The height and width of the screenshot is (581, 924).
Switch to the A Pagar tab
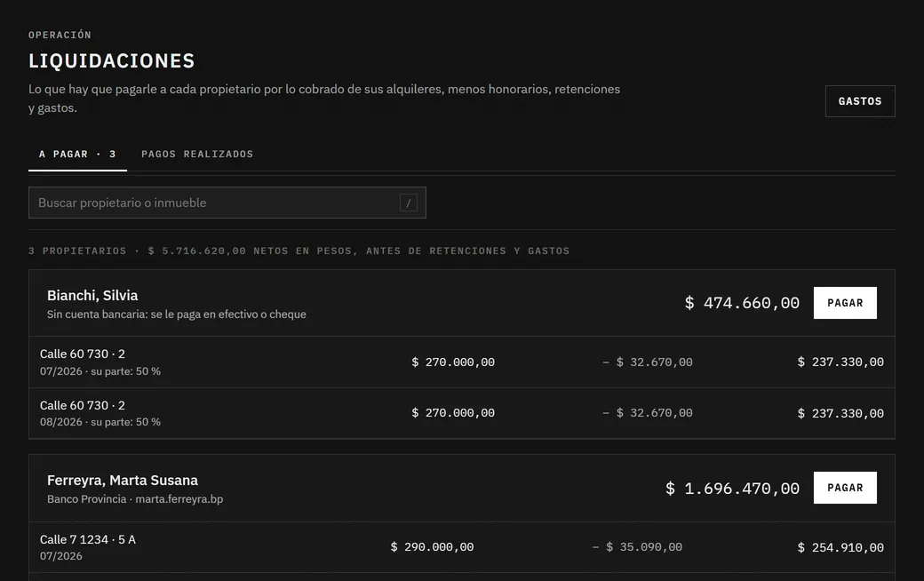point(77,155)
